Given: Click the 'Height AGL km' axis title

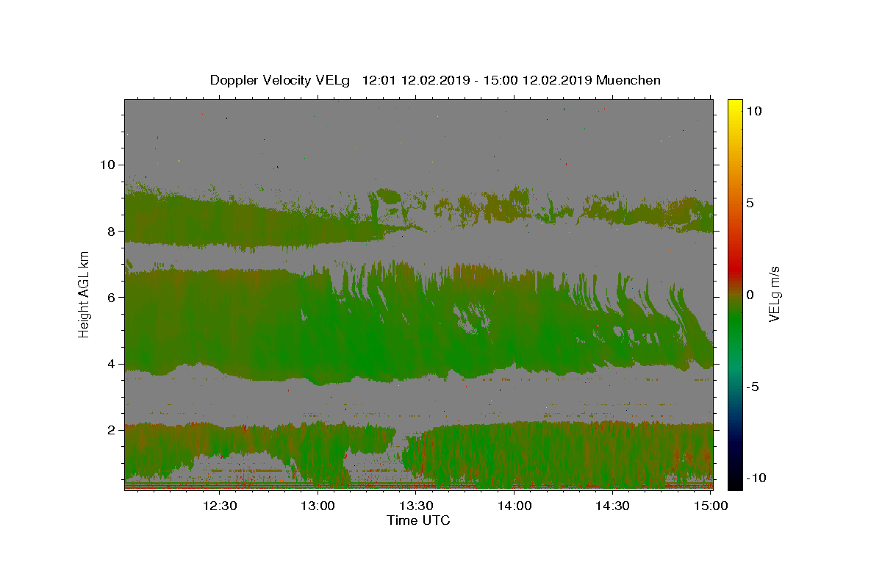Looking at the screenshot, I should 84,294.
